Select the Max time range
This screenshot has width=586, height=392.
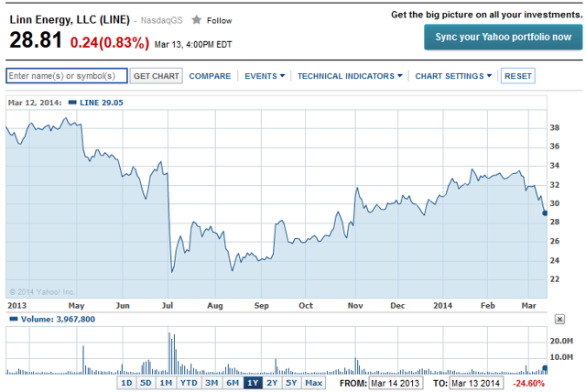point(313,383)
